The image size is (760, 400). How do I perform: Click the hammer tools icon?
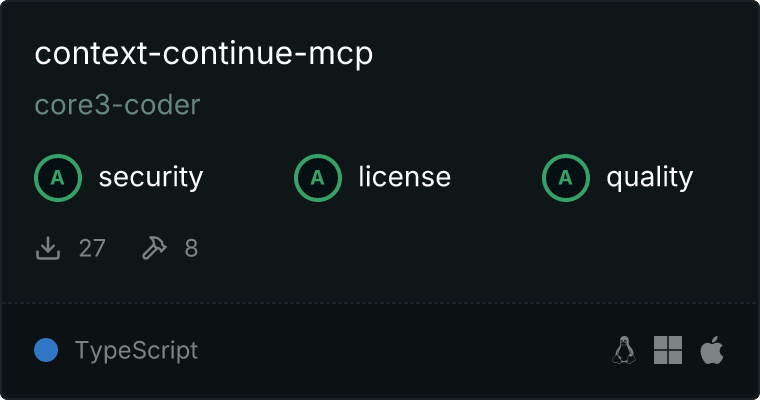tap(154, 248)
